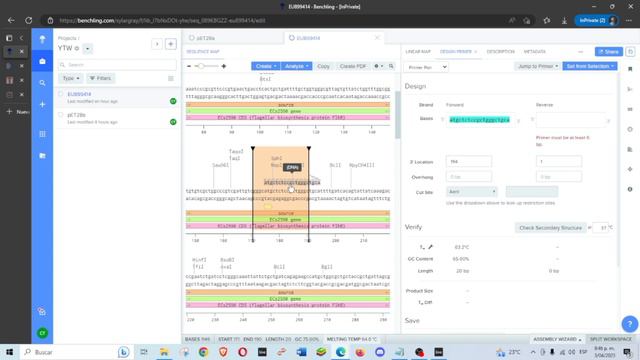The width and height of the screenshot is (640, 360).
Task: Open the help question mark bubble
Action: (629, 324)
